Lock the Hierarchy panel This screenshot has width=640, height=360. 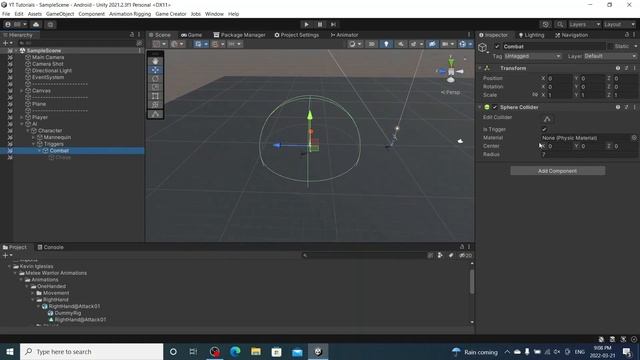pyautogui.click(x=132, y=35)
